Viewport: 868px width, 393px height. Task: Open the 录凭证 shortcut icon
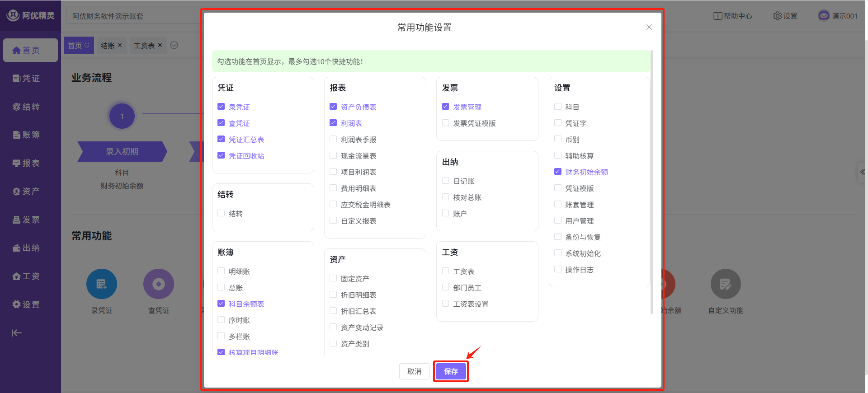pyautogui.click(x=102, y=284)
